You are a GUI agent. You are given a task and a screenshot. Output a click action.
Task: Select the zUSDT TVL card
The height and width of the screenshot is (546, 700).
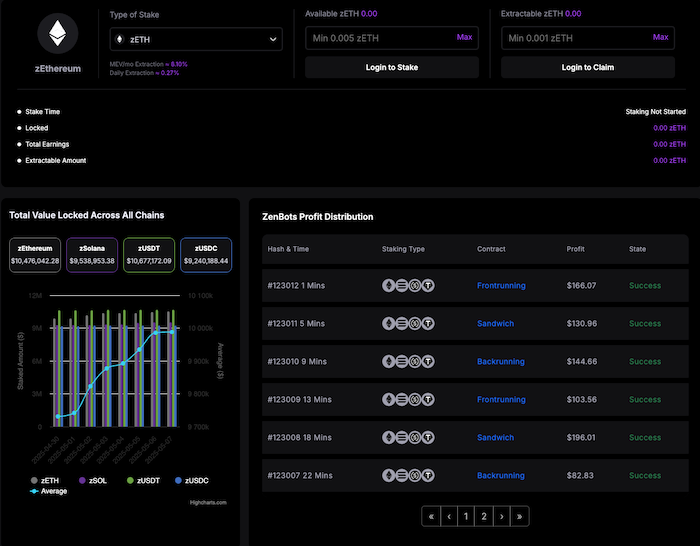(149, 255)
